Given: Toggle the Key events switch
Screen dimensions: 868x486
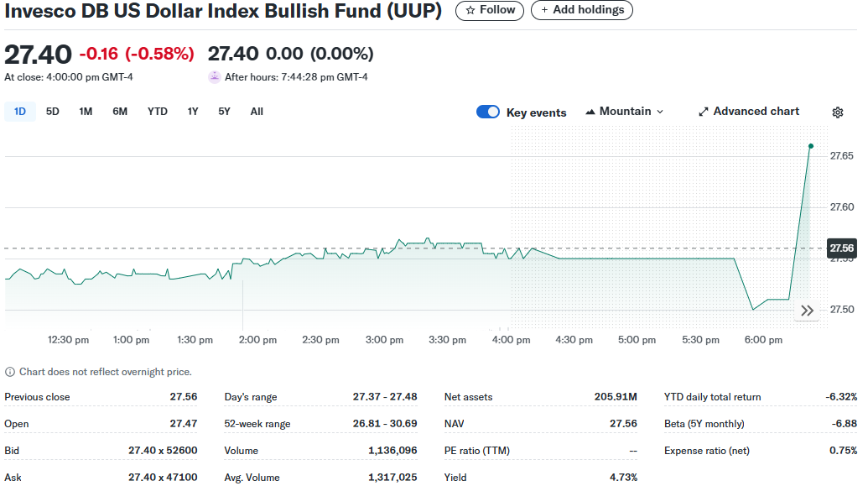Looking at the screenshot, I should click(488, 112).
